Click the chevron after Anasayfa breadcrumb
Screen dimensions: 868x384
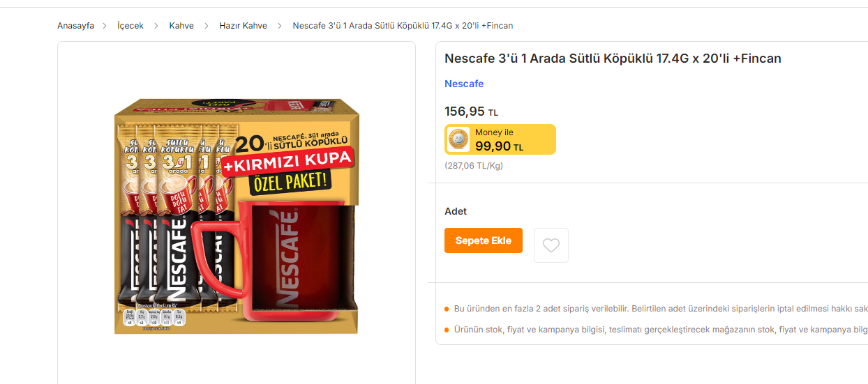pyautogui.click(x=105, y=26)
